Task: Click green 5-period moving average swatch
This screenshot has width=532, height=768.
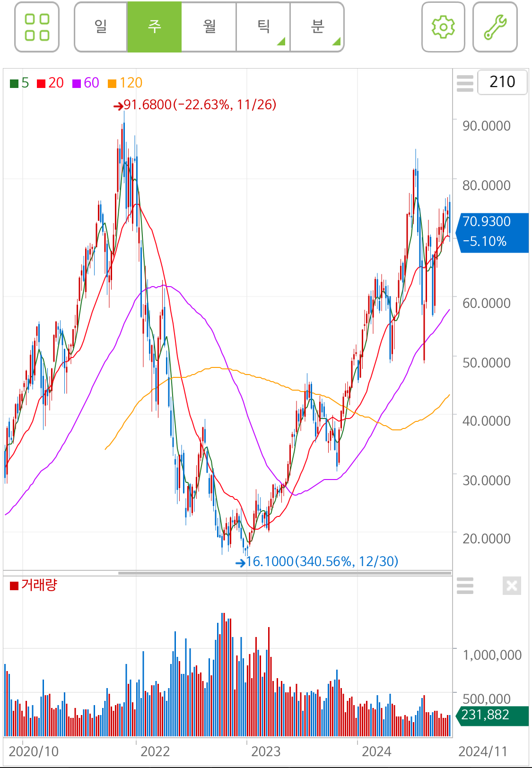Action: point(14,84)
